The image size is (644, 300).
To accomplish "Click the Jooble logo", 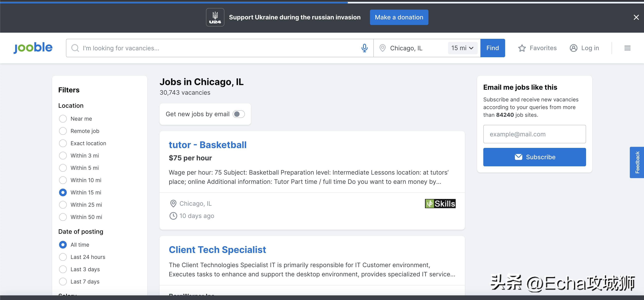I will [x=33, y=48].
